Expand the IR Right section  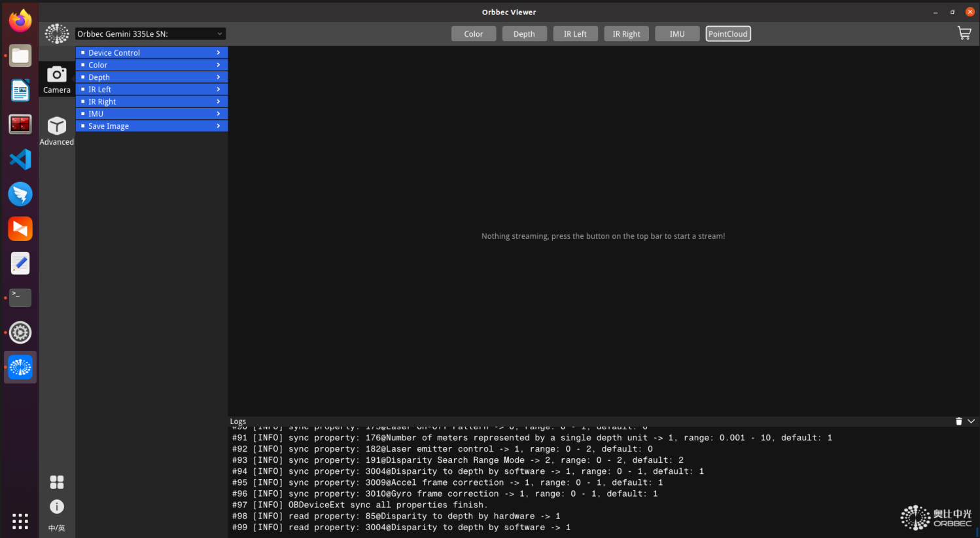click(x=152, y=101)
